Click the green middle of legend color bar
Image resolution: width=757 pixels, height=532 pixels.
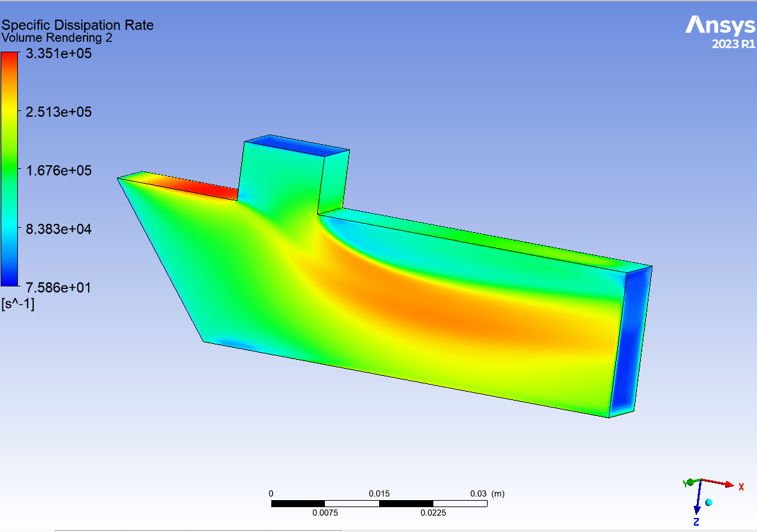[10, 170]
